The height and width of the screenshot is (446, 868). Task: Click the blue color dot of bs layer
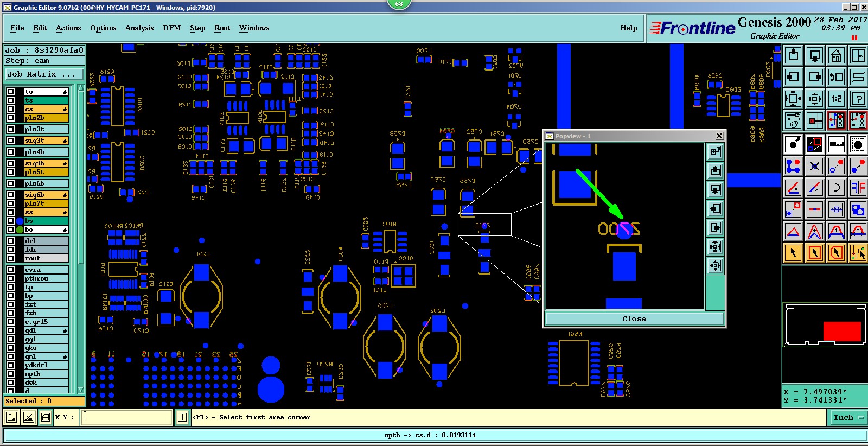coord(20,221)
